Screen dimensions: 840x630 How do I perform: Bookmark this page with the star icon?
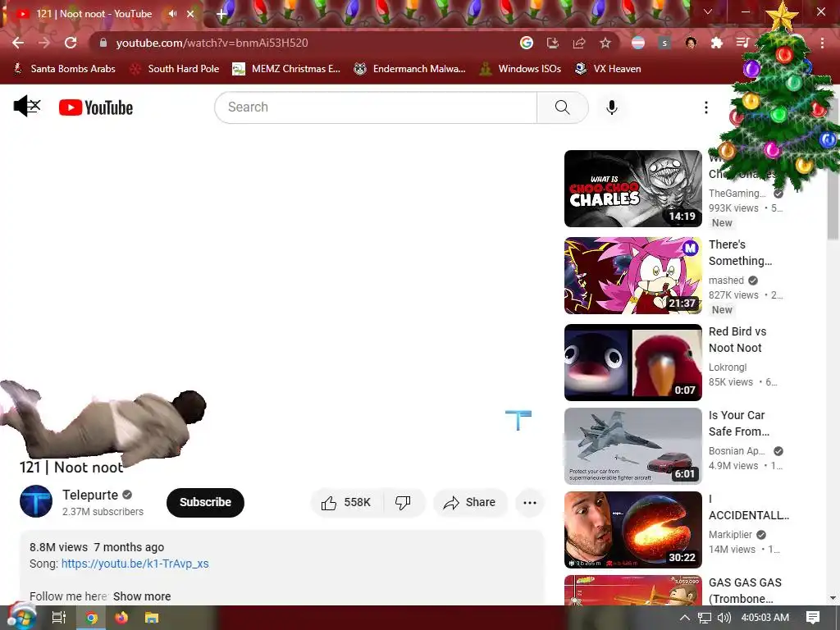(605, 43)
